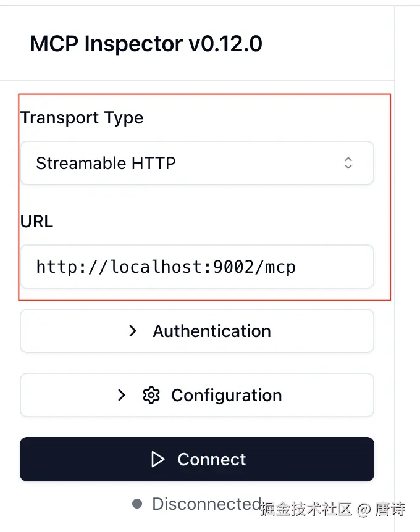Click the 掘金技术社区 watermark text
The image size is (420, 532).
306,509
